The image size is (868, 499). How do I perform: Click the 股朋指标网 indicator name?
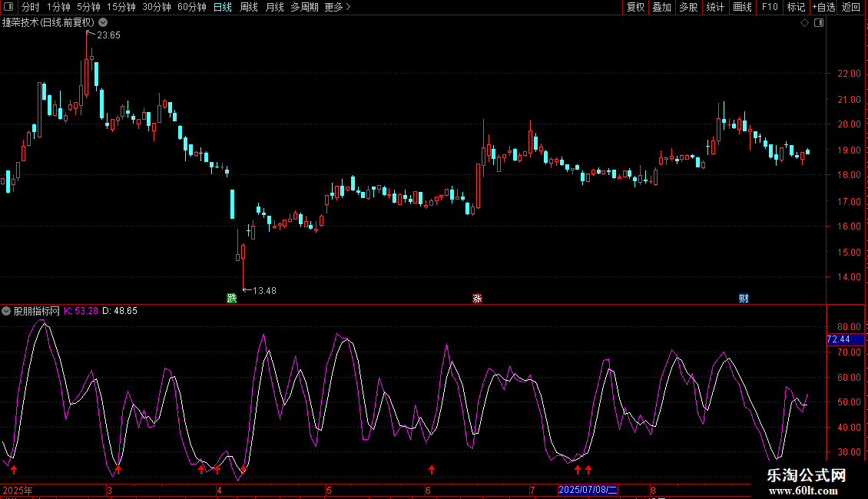37,311
